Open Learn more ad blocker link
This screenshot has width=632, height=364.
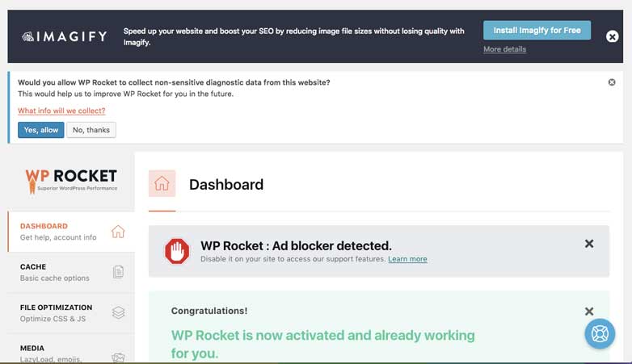407,259
